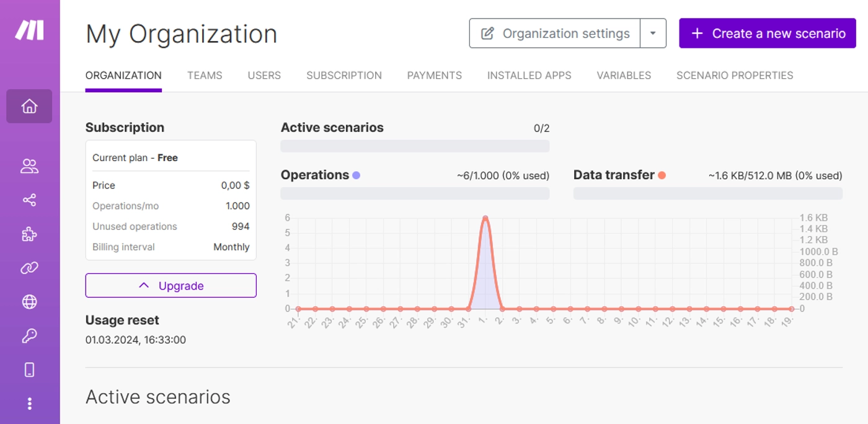This screenshot has height=424, width=868.
Task: Open Devices phone icon in sidebar
Action: coord(29,370)
